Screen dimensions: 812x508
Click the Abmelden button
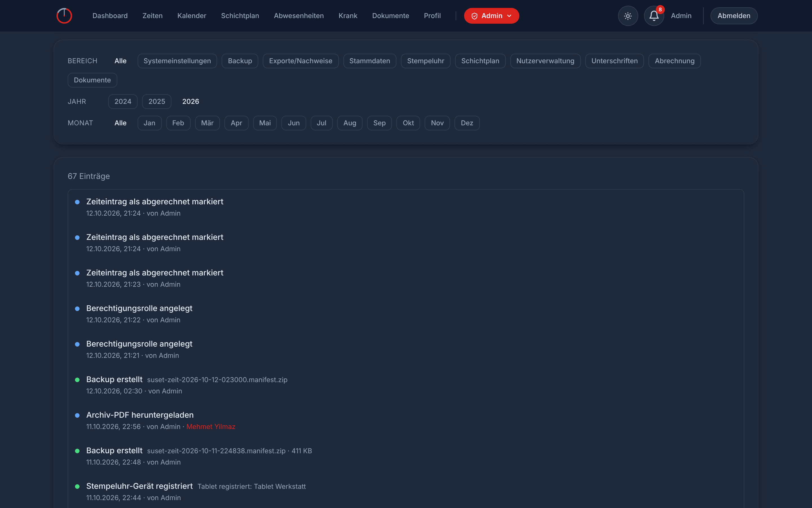[734, 16]
